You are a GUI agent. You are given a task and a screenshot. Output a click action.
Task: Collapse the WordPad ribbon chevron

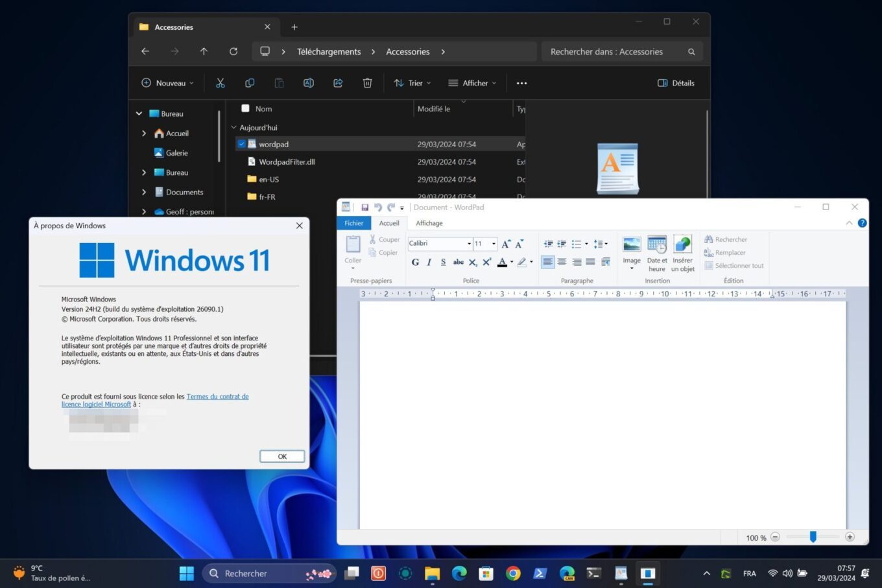tap(849, 223)
